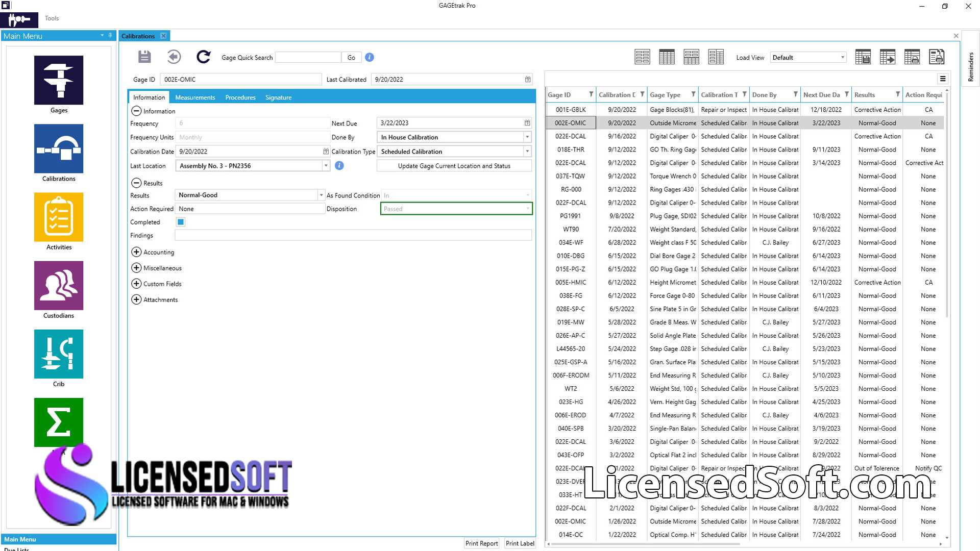
Task: Open the Custodians module icon
Action: (59, 285)
